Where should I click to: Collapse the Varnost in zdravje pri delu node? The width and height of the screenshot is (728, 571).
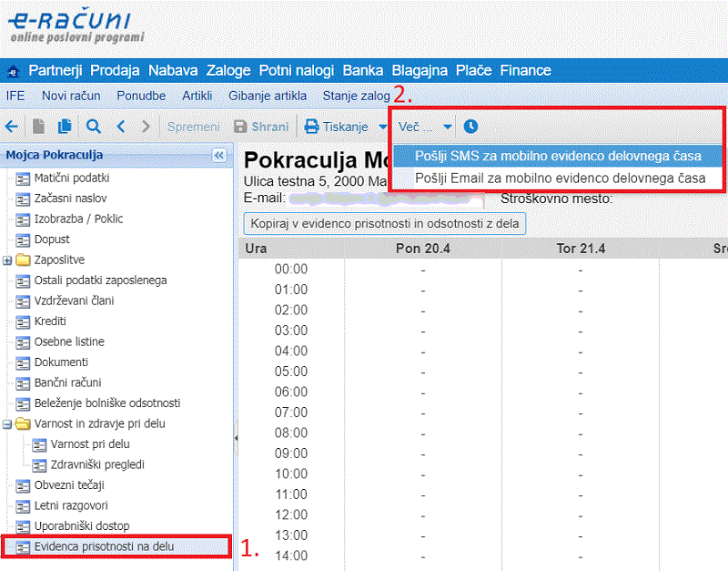(x=7, y=424)
